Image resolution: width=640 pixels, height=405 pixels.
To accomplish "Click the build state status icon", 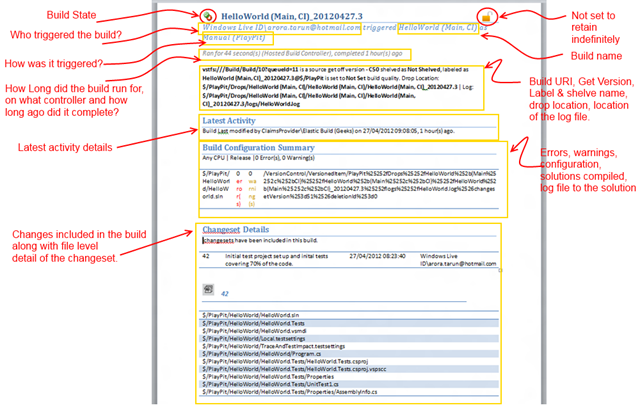I will (x=208, y=16).
